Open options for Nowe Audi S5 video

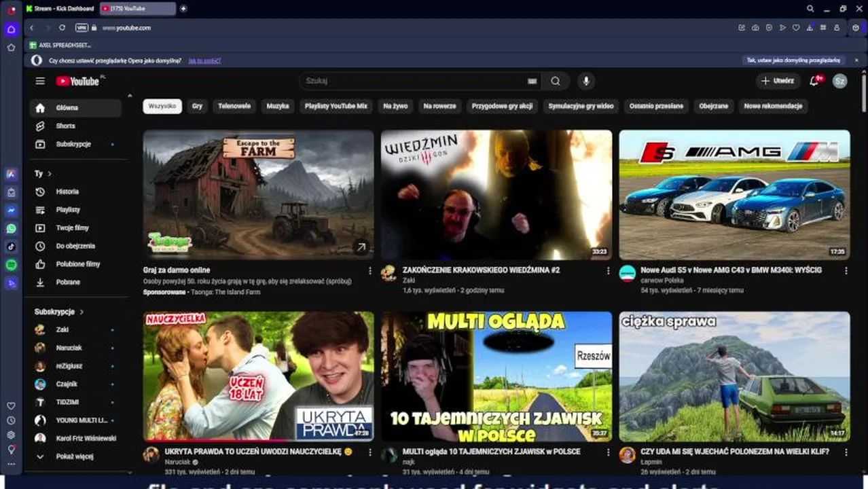846,270
